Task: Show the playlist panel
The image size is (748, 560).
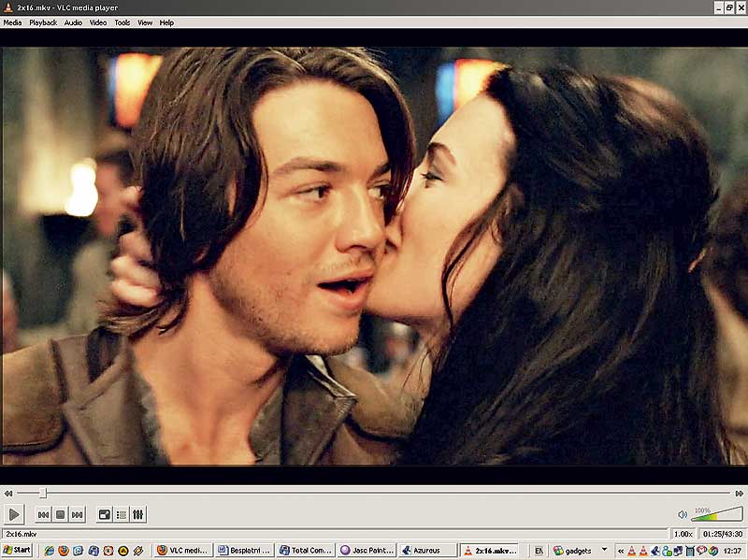Action: click(x=122, y=515)
